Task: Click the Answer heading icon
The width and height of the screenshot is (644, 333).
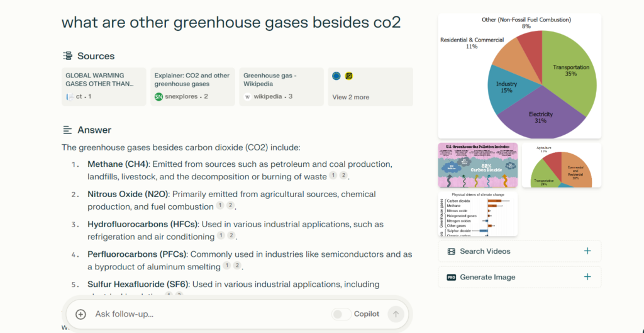Action: 67,130
